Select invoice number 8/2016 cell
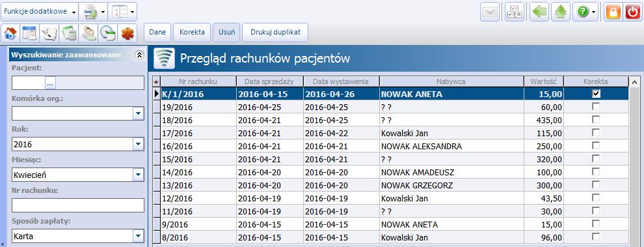Image resolution: width=644 pixels, height=247 pixels. (198, 237)
